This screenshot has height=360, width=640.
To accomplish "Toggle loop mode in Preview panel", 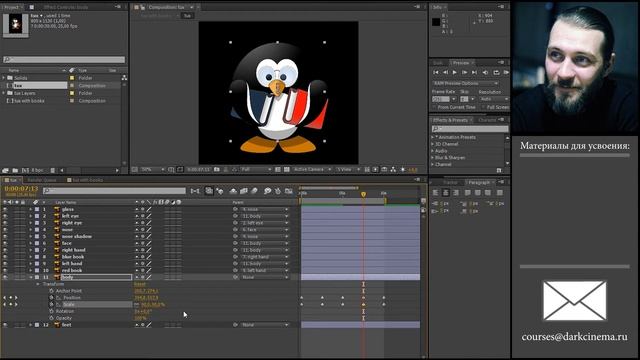I will point(496,72).
